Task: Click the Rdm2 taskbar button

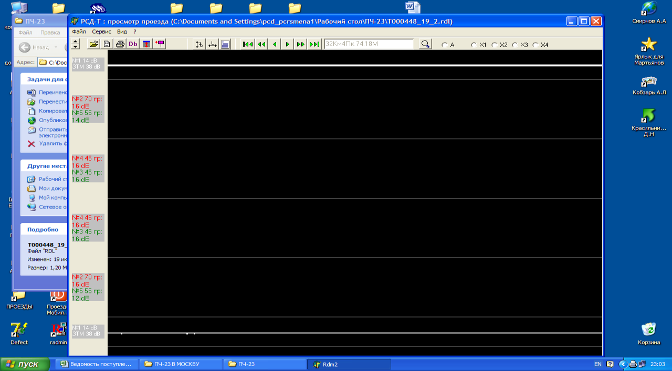Action: click(349, 364)
